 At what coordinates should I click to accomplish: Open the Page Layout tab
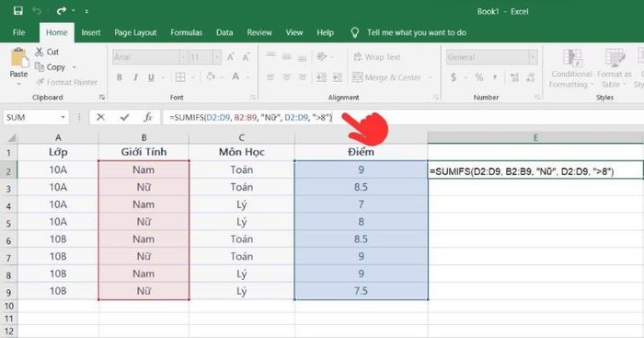[x=135, y=32]
